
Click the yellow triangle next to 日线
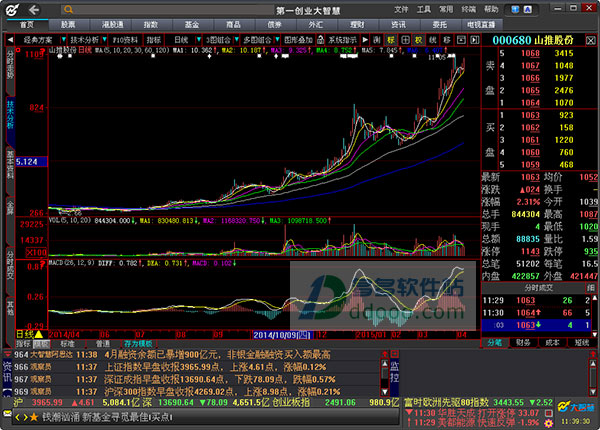click(39, 335)
